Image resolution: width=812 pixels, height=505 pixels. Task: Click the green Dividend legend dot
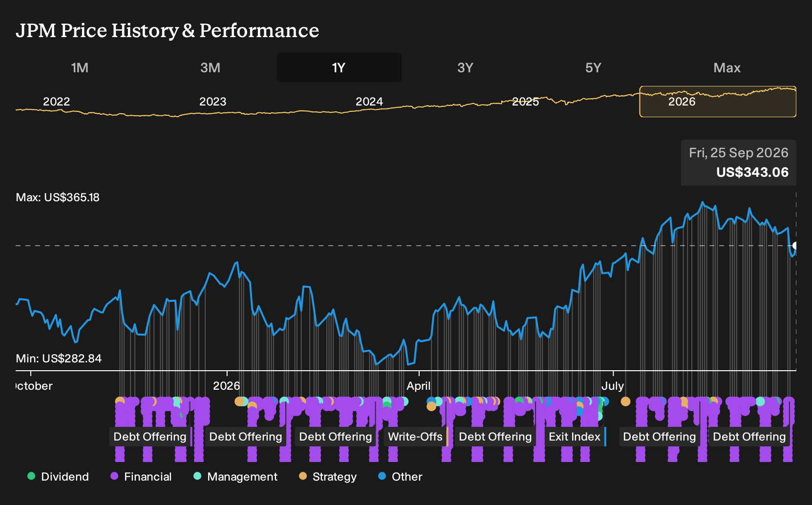pos(31,476)
